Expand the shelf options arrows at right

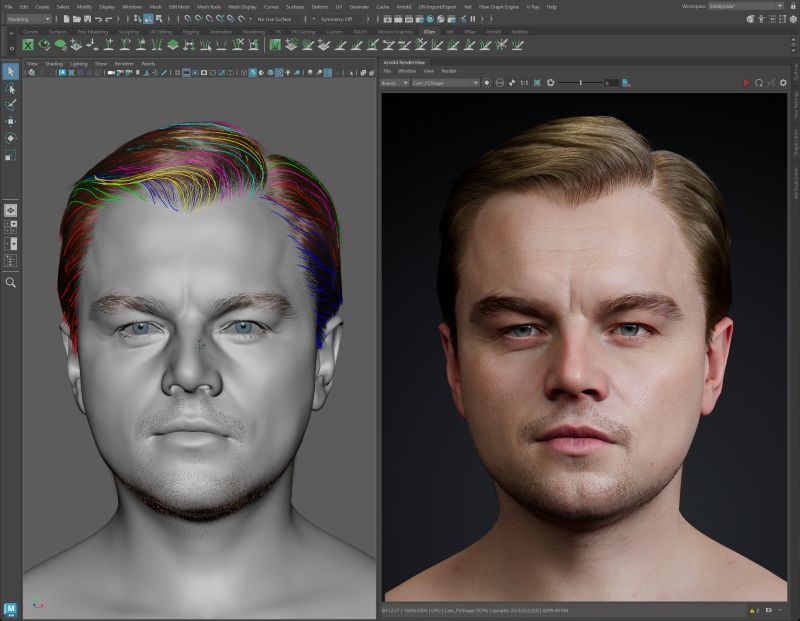point(793,45)
